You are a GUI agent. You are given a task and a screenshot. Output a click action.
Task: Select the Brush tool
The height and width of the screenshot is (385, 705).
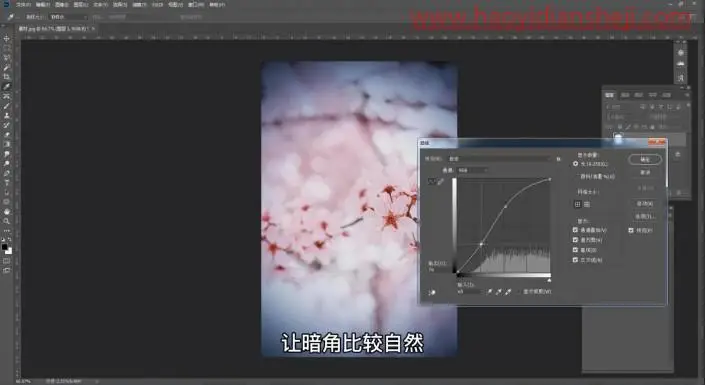(x=6, y=106)
